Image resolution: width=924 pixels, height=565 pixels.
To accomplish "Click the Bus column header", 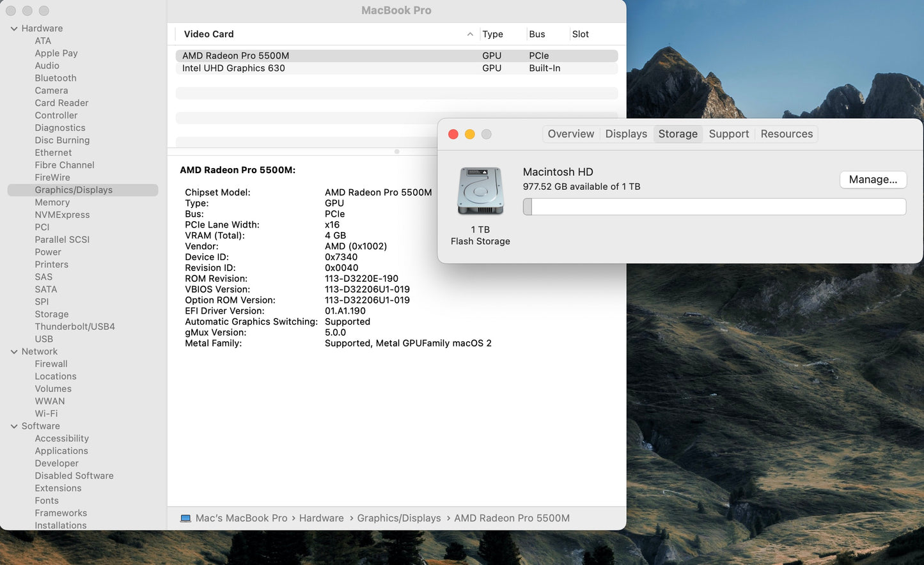I will 537,35.
